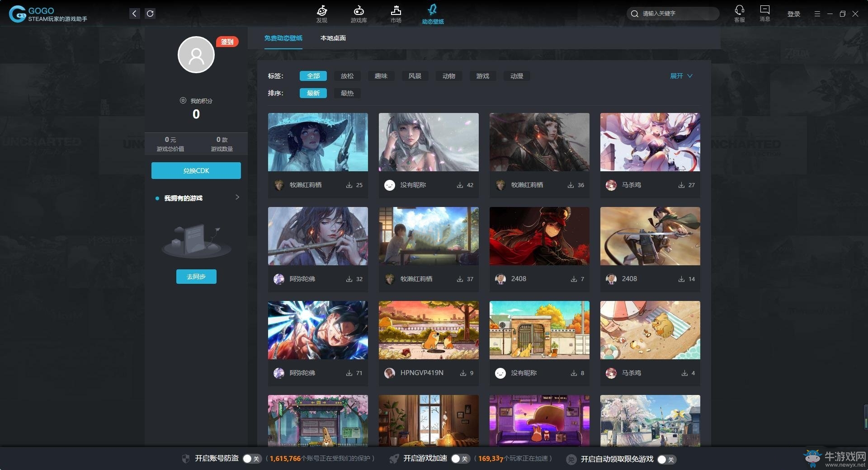The image size is (868, 470).
Task: Expand 我拥有的游戏 chevron arrow
Action: pyautogui.click(x=237, y=197)
